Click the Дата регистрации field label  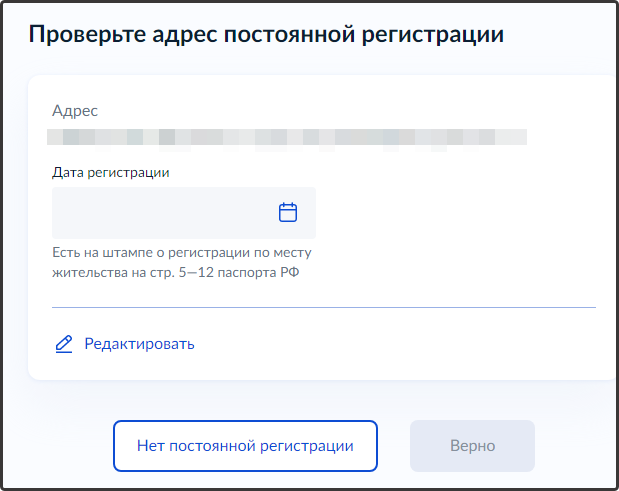[111, 172]
